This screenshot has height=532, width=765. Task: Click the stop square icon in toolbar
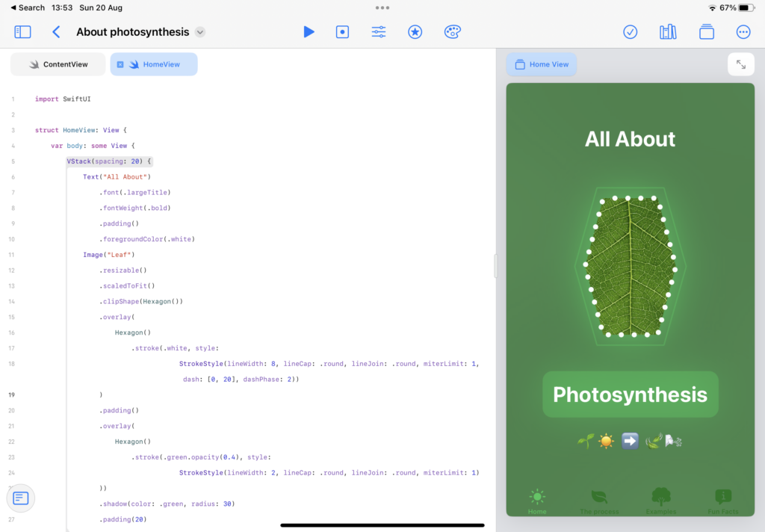click(342, 31)
